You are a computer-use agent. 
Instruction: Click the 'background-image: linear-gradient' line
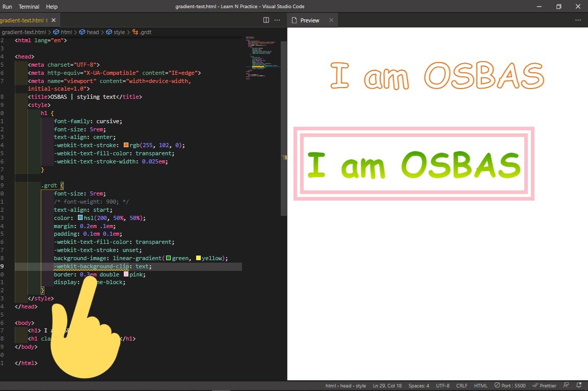[x=141, y=258]
